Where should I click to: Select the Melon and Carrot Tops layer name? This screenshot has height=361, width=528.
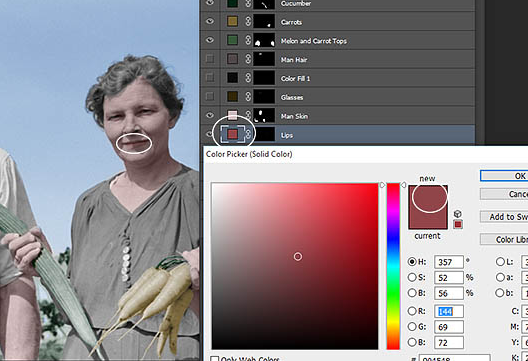314,41
